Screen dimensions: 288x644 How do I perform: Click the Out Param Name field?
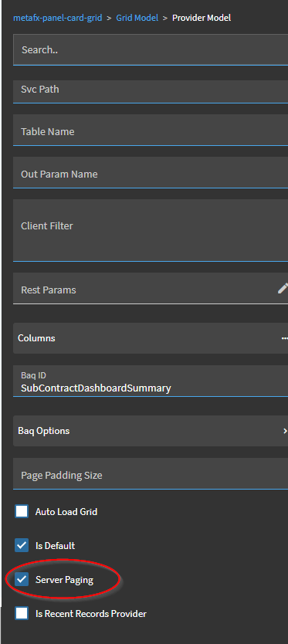tap(151, 172)
